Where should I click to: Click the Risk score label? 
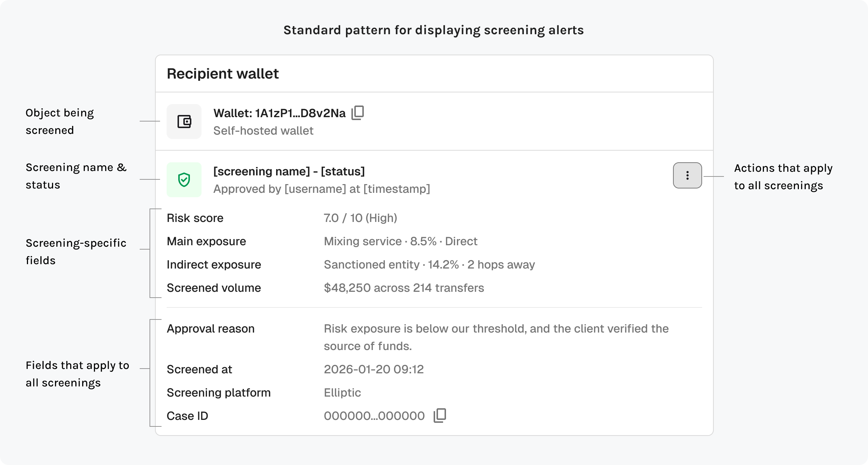pyautogui.click(x=195, y=218)
